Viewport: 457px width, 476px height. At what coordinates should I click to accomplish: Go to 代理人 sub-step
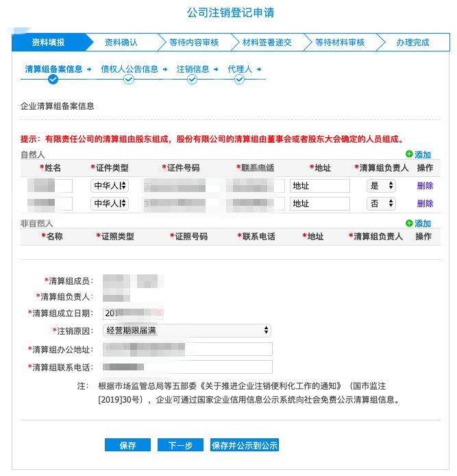[240, 69]
